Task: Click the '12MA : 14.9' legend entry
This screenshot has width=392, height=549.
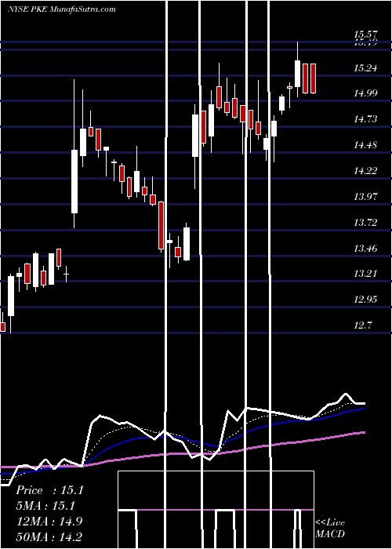Action: pyautogui.click(x=49, y=522)
